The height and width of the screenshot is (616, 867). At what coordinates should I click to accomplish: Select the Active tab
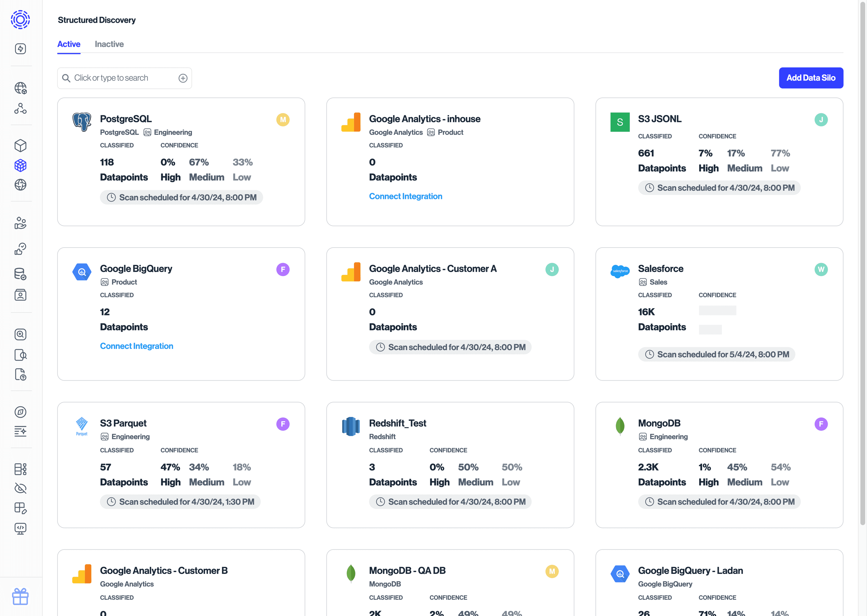click(x=69, y=44)
